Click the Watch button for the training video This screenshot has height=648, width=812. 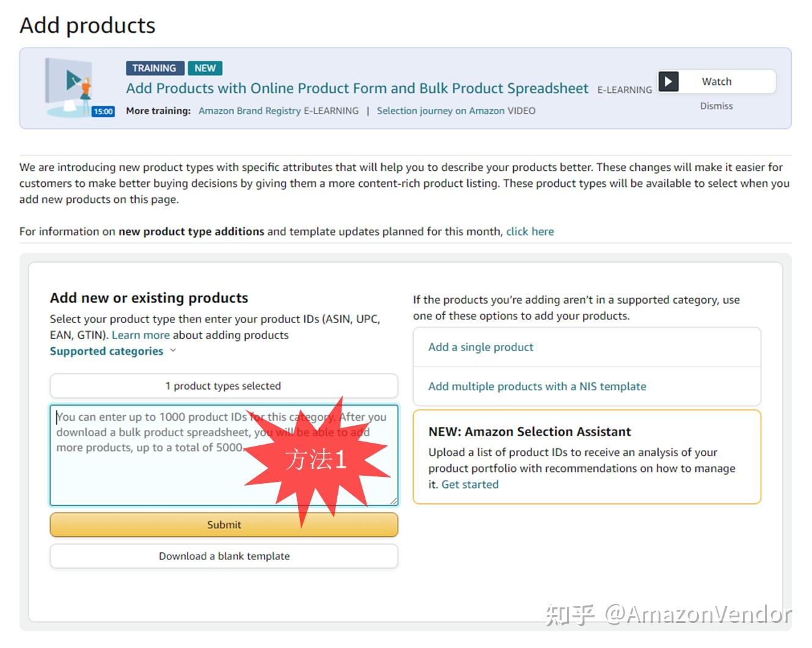click(715, 81)
